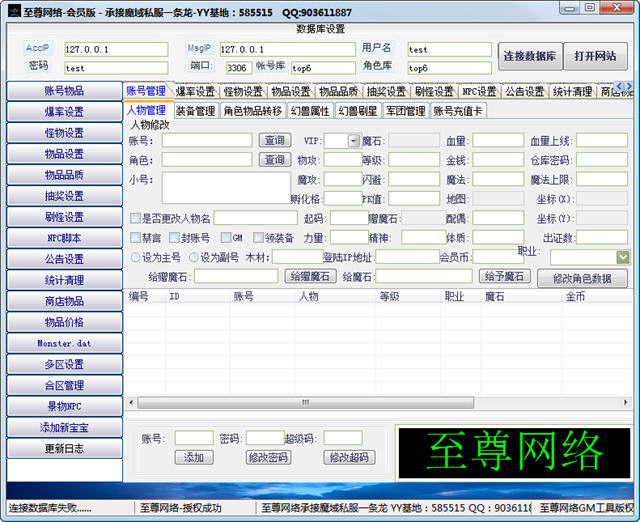Open the 更新日志 sidebar entry
Image resolution: width=640 pixels, height=522 pixels.
64,448
